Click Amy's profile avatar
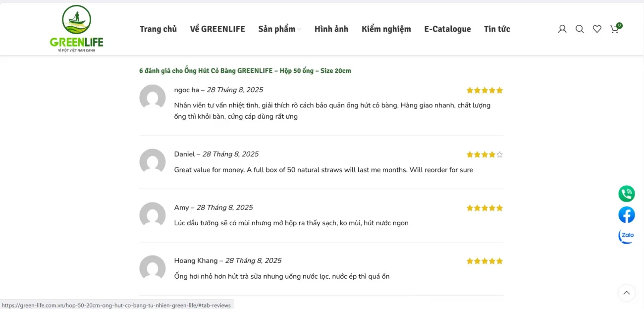The image size is (644, 309). (152, 215)
